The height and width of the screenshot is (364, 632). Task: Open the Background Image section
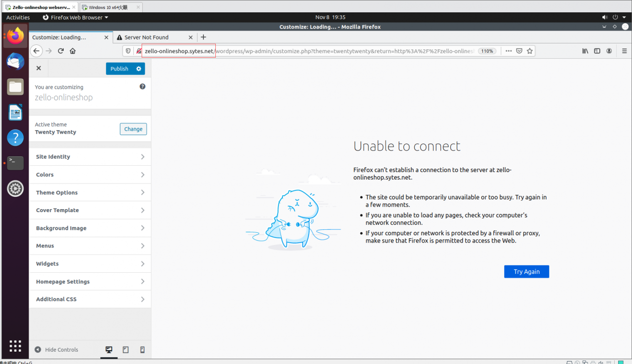(90, 228)
